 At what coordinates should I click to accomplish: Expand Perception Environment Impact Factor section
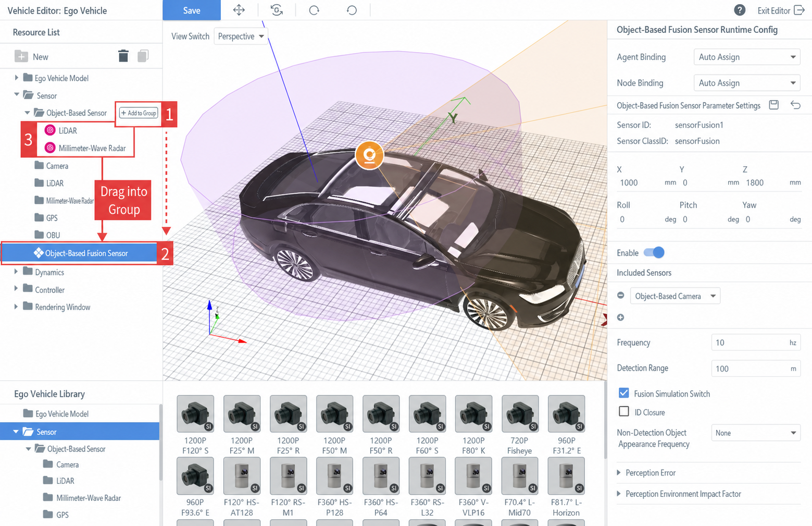coord(619,494)
